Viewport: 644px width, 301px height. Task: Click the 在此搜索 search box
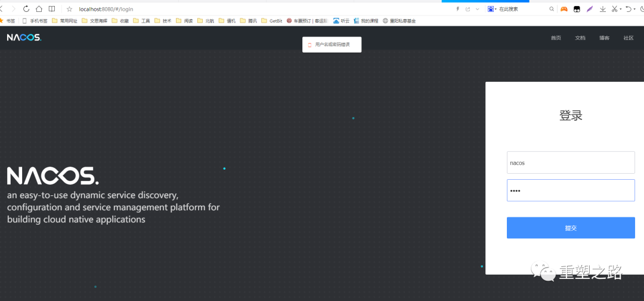(522, 8)
